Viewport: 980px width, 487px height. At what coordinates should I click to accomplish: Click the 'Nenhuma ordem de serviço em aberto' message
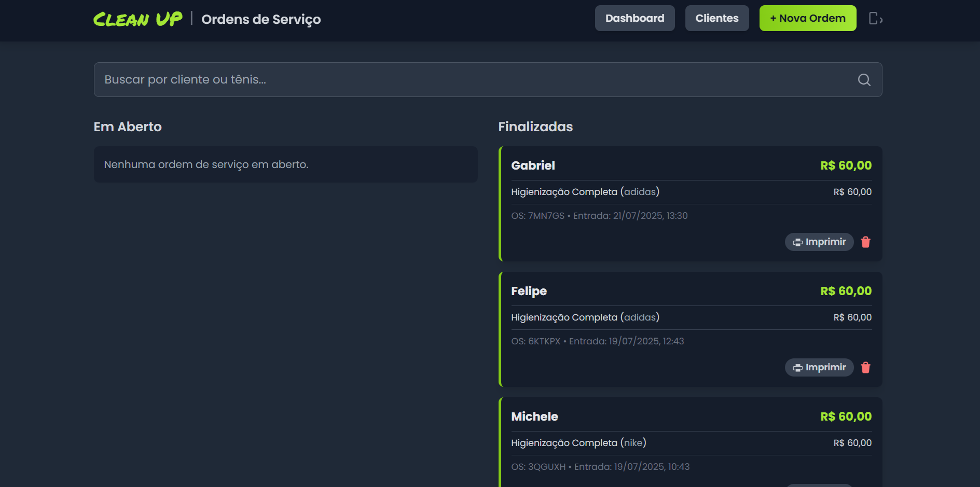coord(206,164)
